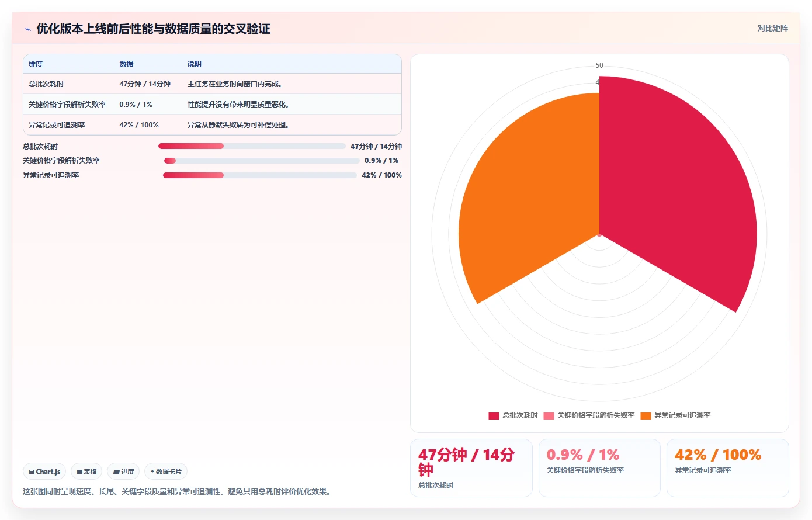Viewport: 812px width, 520px height.
Task: Select the 关键价格字段解析失败率 table cell
Action: (x=67, y=105)
